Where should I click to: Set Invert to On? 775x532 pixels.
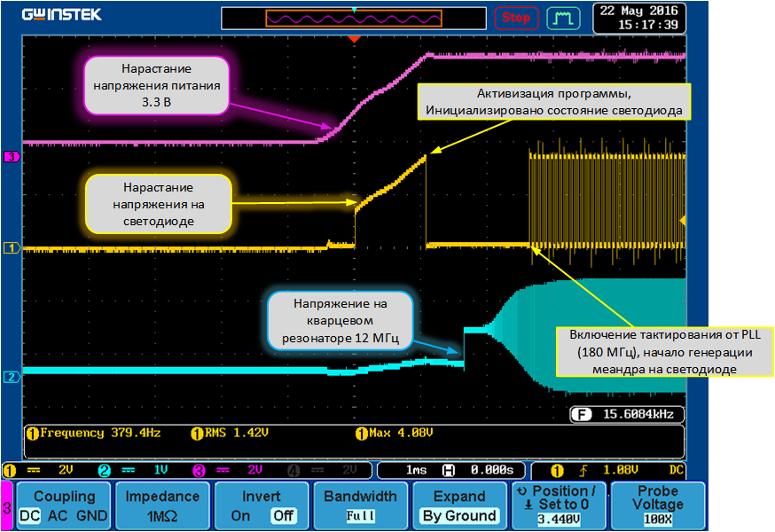pyautogui.click(x=240, y=516)
